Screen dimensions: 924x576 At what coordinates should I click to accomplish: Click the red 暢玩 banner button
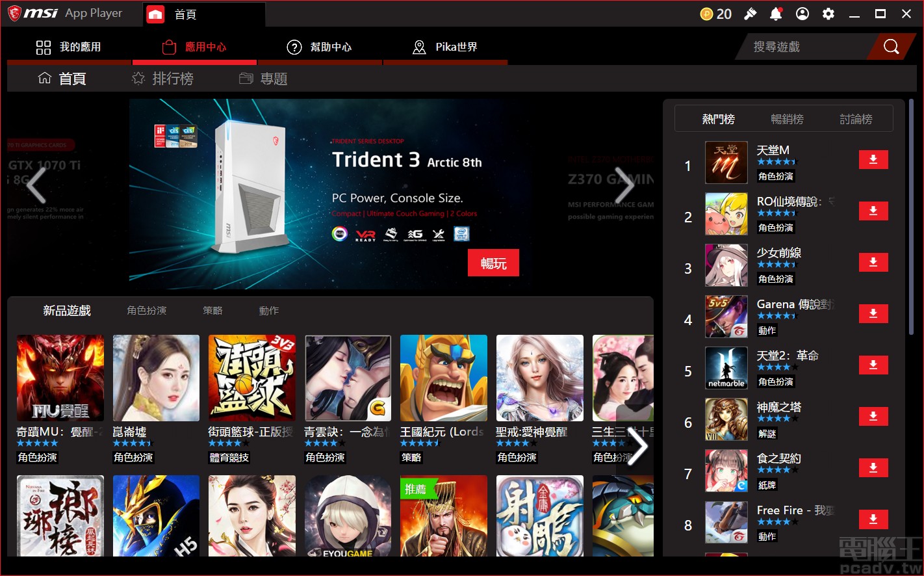point(494,263)
